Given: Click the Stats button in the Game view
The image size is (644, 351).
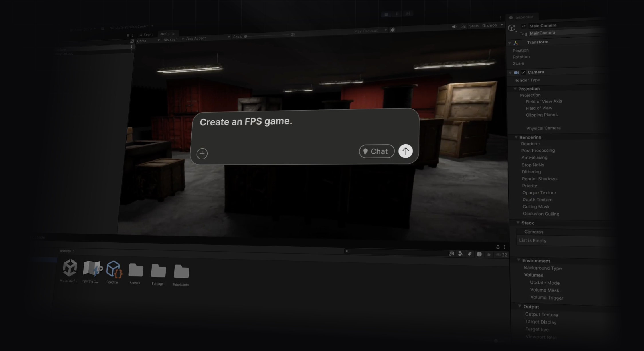Looking at the screenshot, I should coord(474,26).
